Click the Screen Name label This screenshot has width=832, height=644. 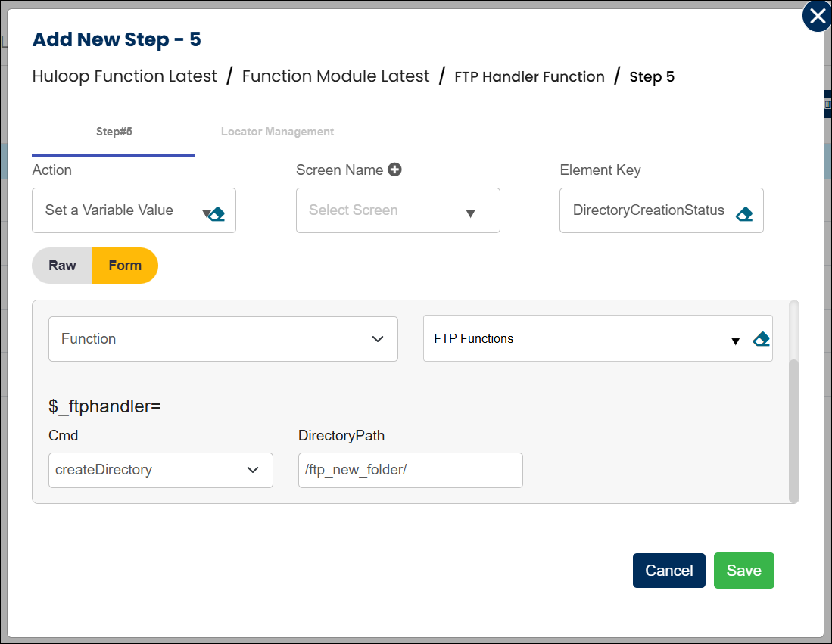coord(340,170)
